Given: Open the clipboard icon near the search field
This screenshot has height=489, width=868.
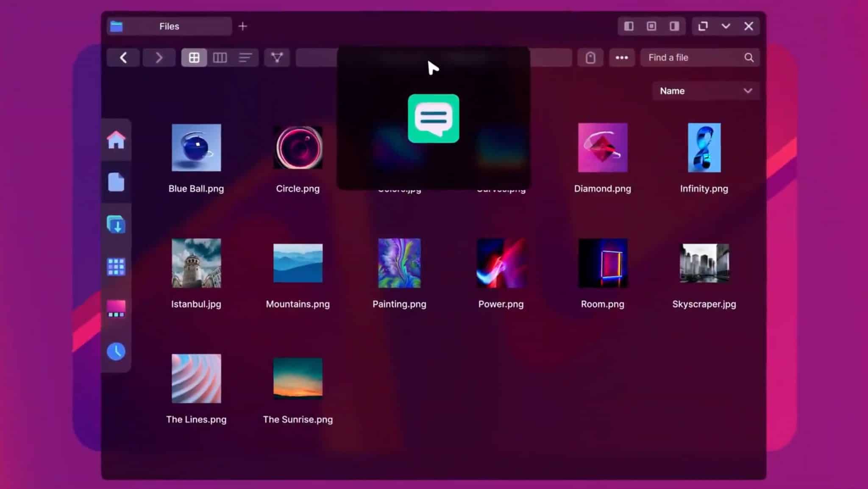Looking at the screenshot, I should [591, 58].
